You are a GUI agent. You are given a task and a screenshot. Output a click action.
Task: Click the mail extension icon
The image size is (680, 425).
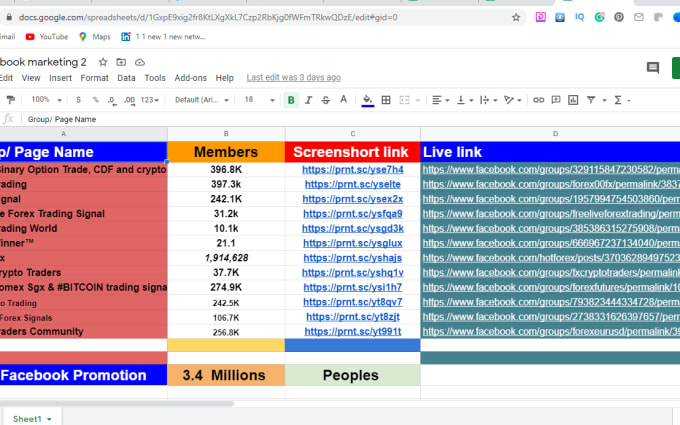(638, 17)
